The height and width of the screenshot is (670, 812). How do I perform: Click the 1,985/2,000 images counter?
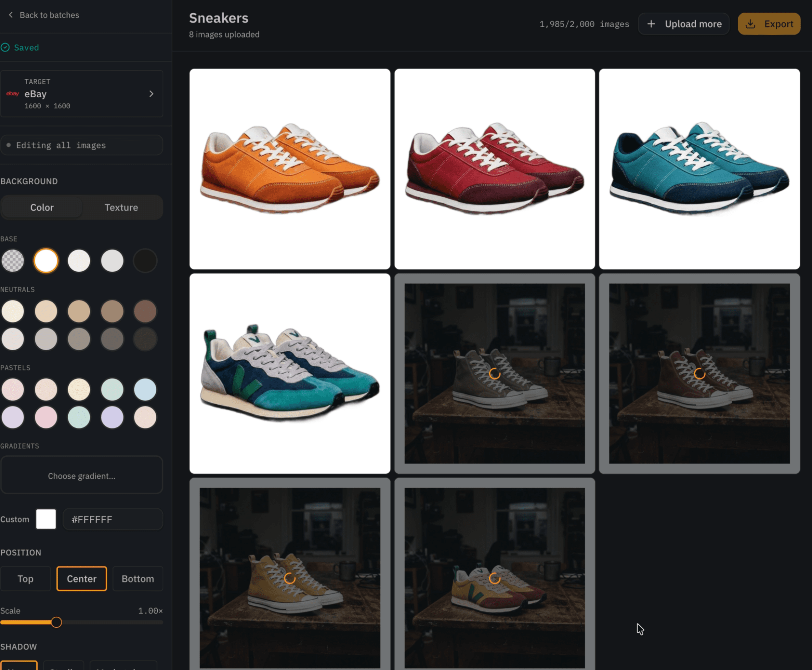point(584,24)
